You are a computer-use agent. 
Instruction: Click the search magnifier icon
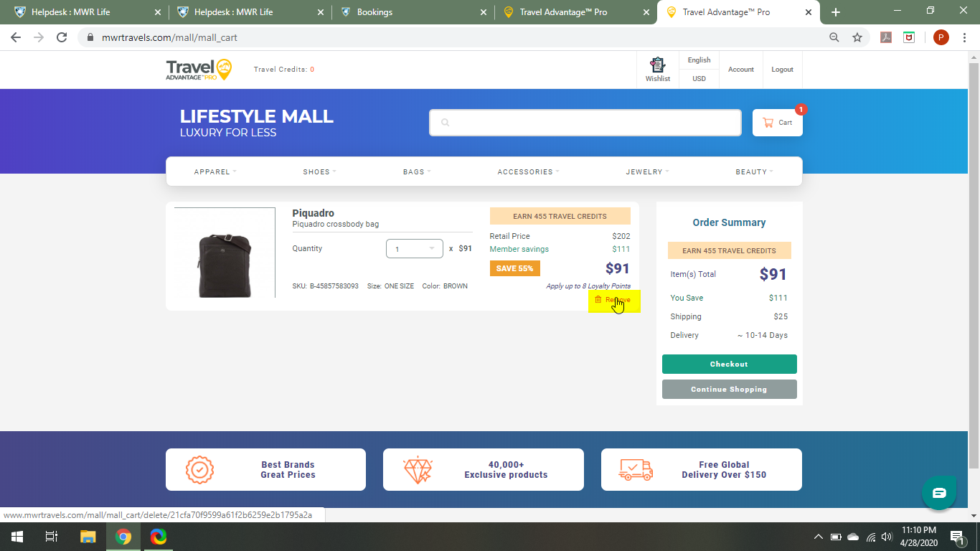point(445,123)
